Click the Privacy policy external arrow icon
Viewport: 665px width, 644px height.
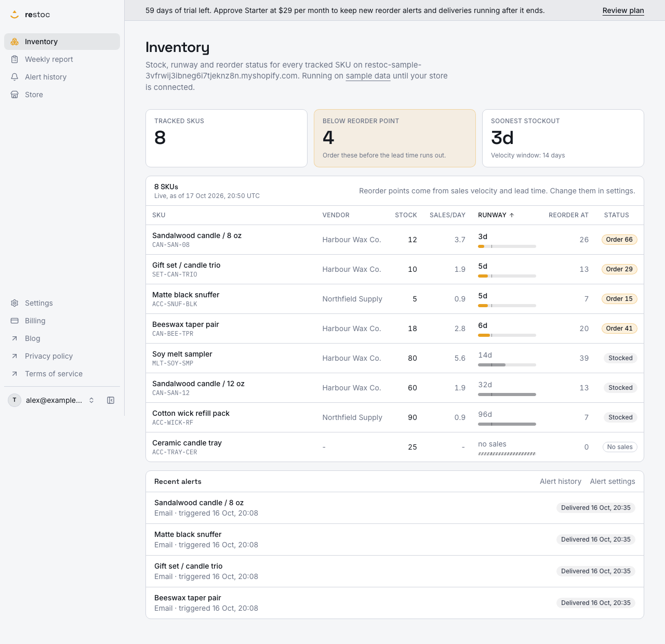tap(15, 356)
